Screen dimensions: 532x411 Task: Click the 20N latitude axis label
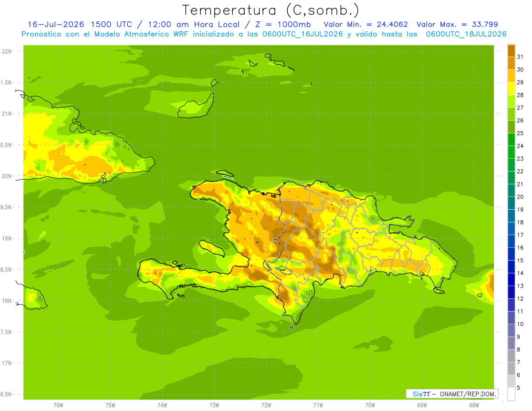tap(7, 176)
